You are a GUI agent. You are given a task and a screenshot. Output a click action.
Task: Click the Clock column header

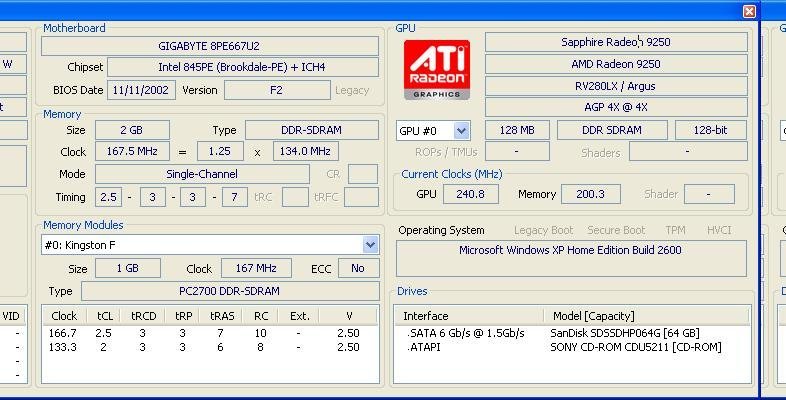pyautogui.click(x=64, y=316)
